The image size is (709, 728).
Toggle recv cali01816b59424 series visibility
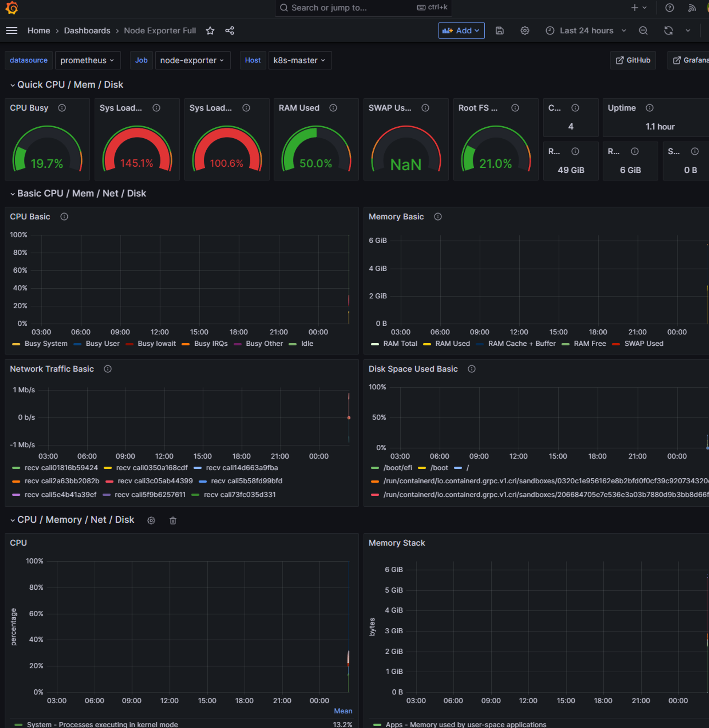tap(61, 468)
